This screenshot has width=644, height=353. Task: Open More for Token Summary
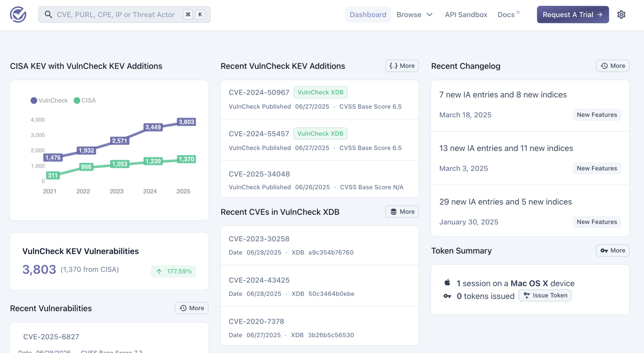(x=613, y=250)
